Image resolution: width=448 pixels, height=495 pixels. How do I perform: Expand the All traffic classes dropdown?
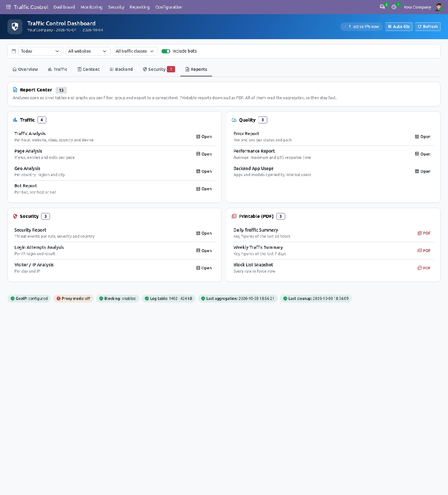(x=135, y=51)
